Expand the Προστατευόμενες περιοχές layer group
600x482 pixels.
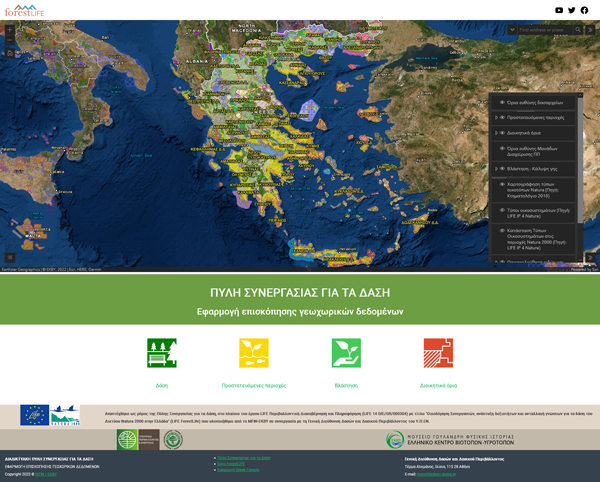[x=496, y=117]
